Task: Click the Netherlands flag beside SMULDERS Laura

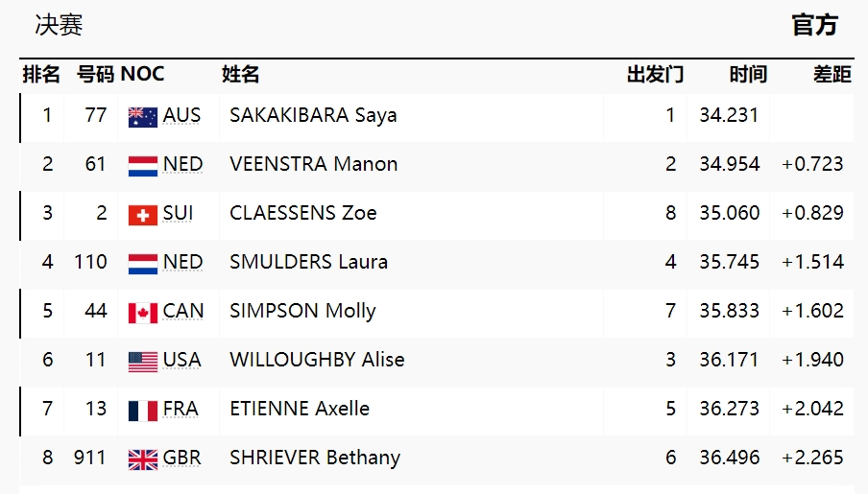Action: pyautogui.click(x=142, y=264)
